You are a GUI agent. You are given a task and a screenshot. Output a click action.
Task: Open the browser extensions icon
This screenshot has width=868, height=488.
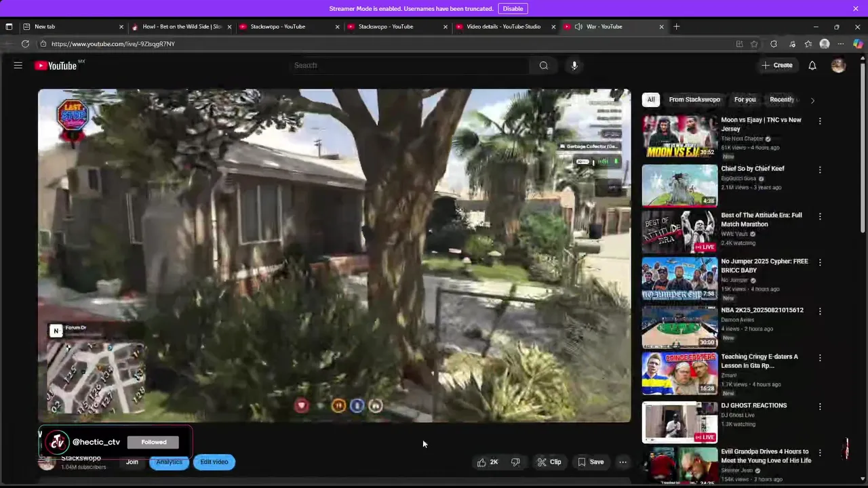click(774, 44)
